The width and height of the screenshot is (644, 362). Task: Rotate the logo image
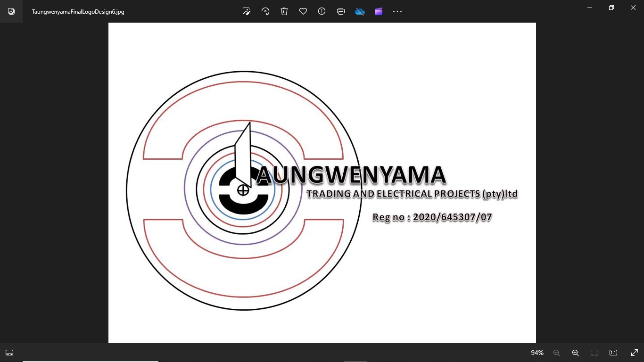(265, 11)
